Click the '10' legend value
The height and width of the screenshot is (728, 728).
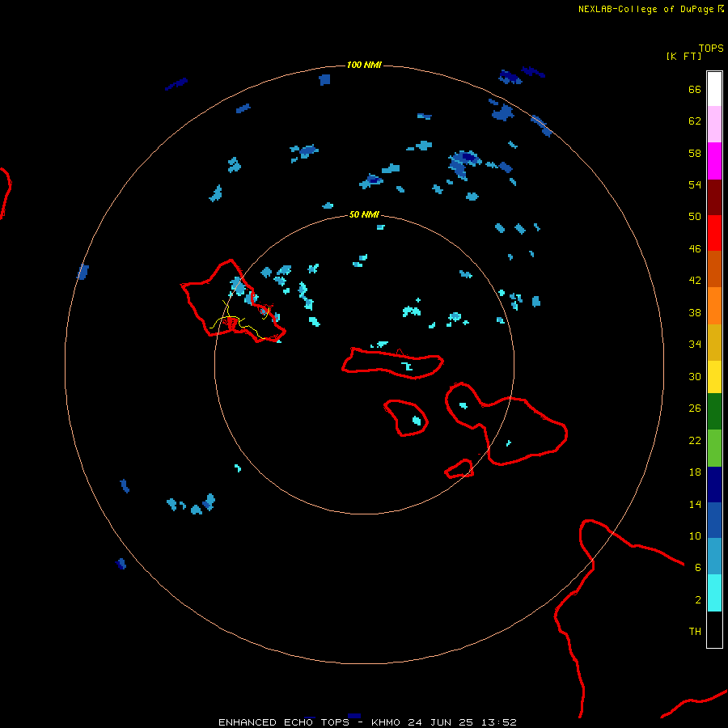coord(695,535)
